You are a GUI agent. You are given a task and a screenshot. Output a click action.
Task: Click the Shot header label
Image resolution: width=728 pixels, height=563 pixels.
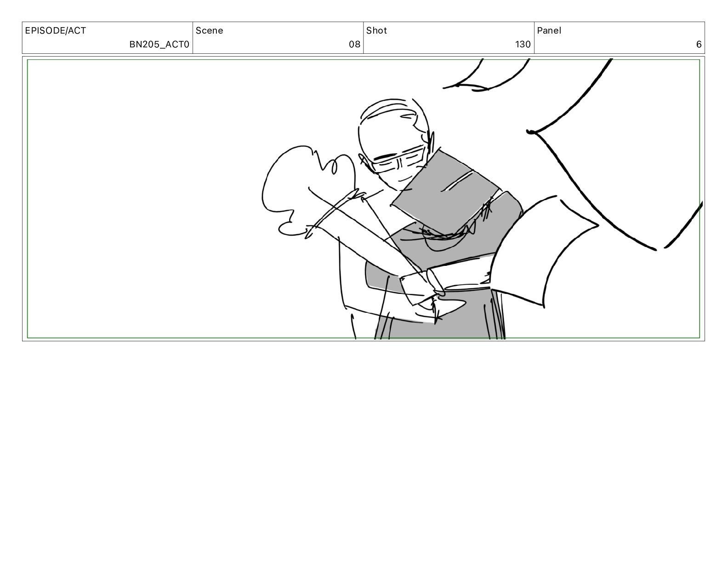point(376,31)
